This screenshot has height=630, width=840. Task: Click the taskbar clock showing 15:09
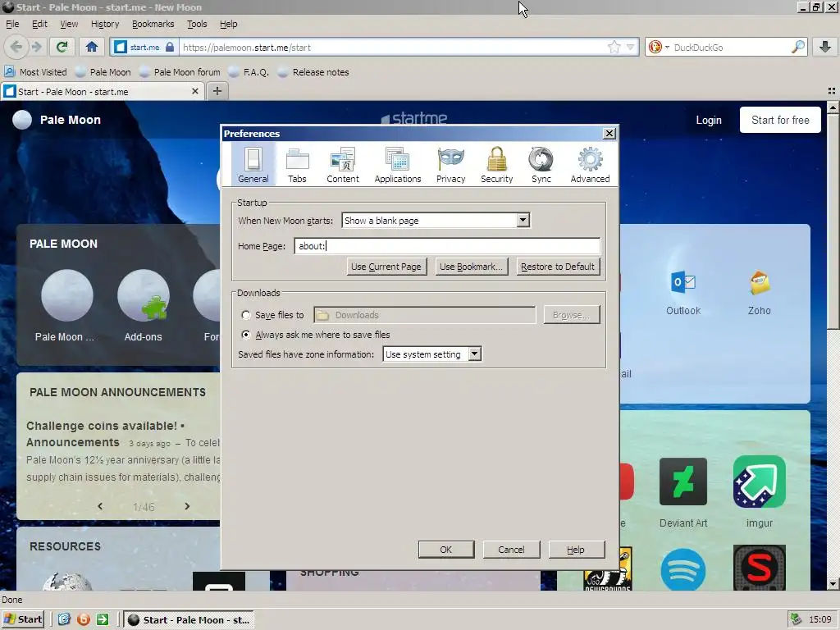coord(819,619)
